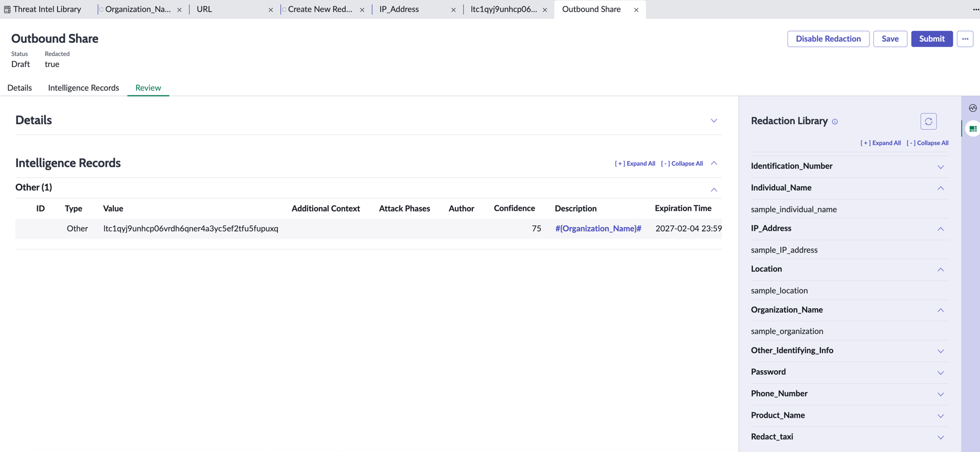
Task: Select sample_organization entry
Action: (786, 331)
